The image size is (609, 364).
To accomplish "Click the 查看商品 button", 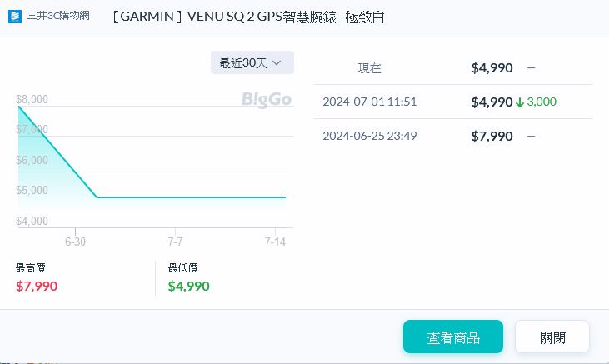I will 452,337.
